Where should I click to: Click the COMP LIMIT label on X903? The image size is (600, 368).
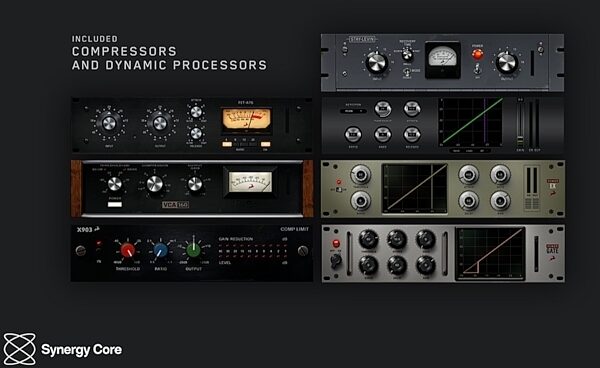click(x=294, y=229)
